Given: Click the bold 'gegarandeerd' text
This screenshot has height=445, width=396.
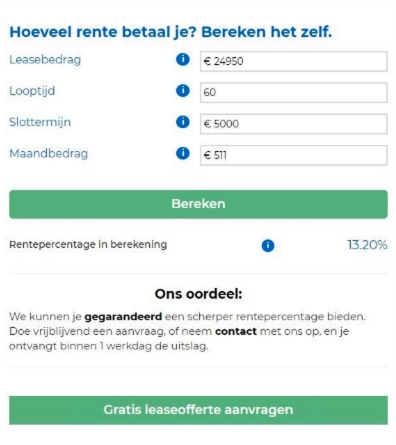Looking at the screenshot, I should (123, 317).
